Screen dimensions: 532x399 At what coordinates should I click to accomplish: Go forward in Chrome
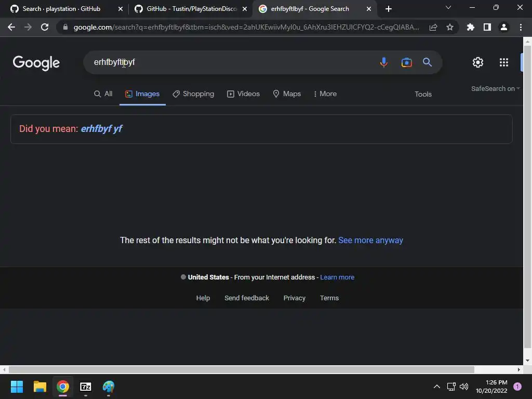28,27
